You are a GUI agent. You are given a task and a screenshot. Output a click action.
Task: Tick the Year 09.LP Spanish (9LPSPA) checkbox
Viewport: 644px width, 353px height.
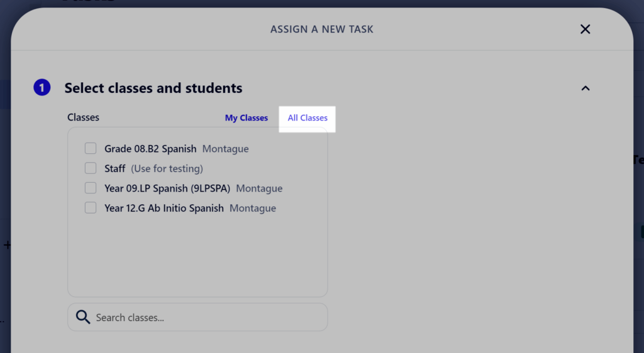pyautogui.click(x=91, y=188)
